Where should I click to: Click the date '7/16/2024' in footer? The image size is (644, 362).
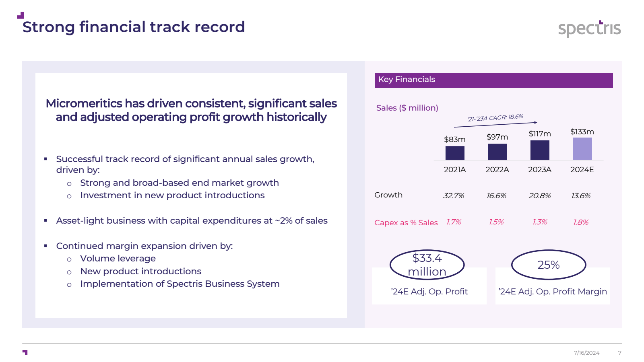pyautogui.click(x=586, y=353)
